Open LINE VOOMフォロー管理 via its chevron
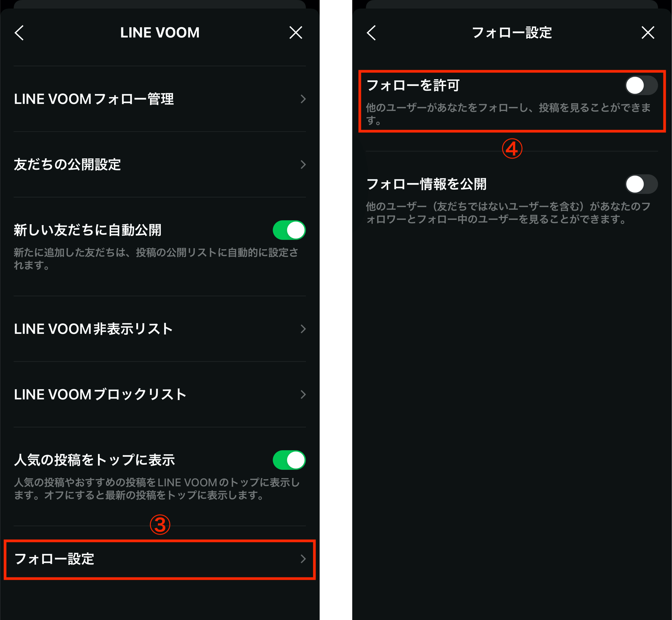Image resolution: width=672 pixels, height=620 pixels. tap(303, 99)
